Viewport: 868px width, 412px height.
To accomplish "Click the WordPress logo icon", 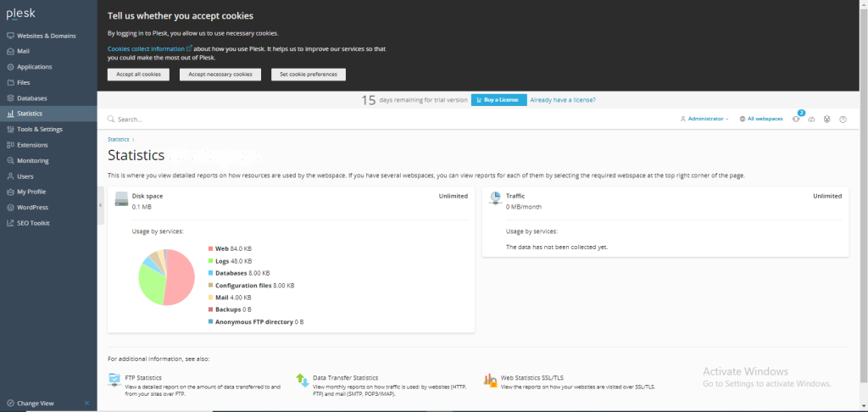I will [10, 207].
